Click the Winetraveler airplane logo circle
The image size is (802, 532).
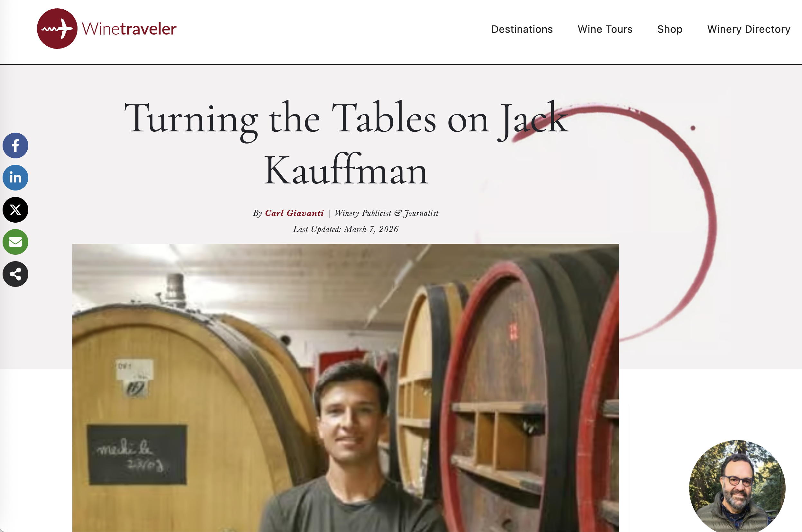pos(57,29)
